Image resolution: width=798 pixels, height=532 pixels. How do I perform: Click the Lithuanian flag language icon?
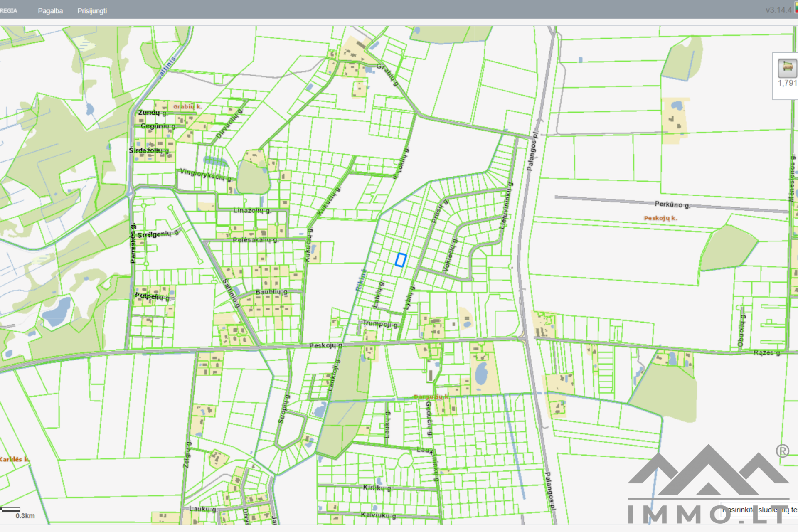[796, 8]
